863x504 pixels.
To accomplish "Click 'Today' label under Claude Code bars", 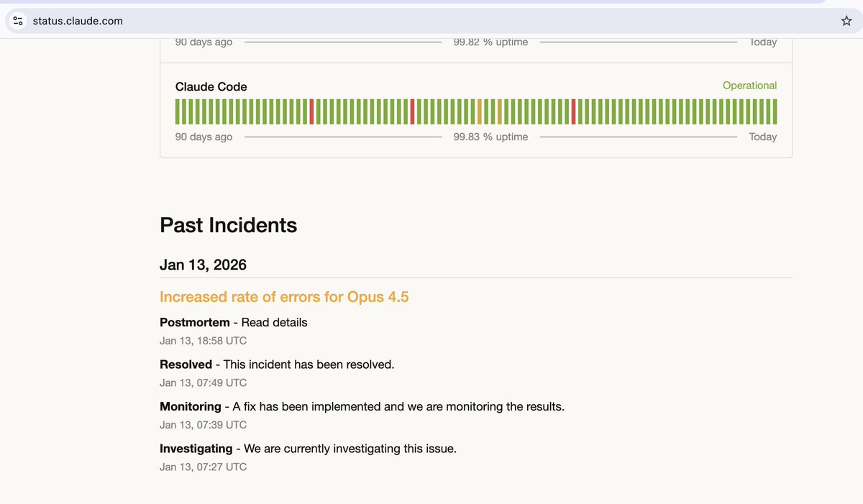I will point(762,137).
